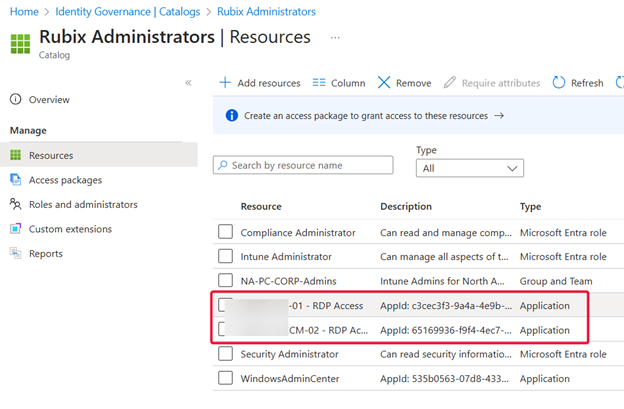Image resolution: width=624 pixels, height=409 pixels.
Task: Click 'Can read security informatio...' description
Action: [x=446, y=354]
